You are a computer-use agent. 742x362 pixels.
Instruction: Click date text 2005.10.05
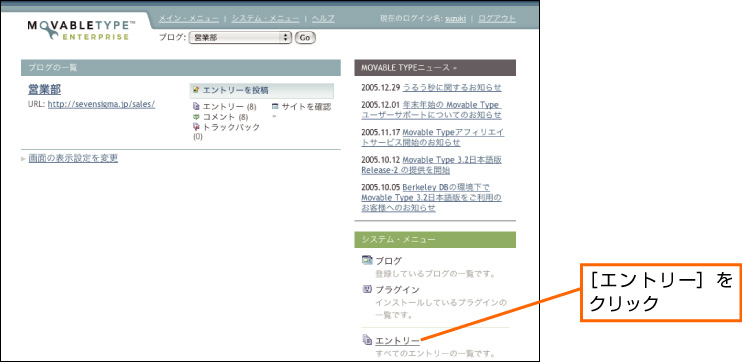point(380,187)
